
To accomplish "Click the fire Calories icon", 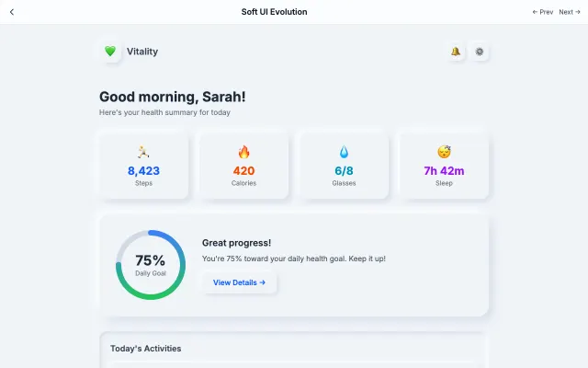I will coord(243,152).
